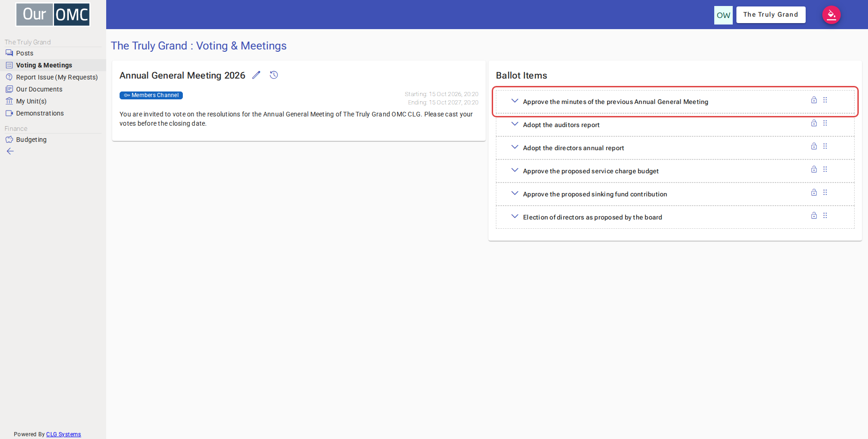Click the OW user avatar
The image size is (868, 439).
(723, 15)
